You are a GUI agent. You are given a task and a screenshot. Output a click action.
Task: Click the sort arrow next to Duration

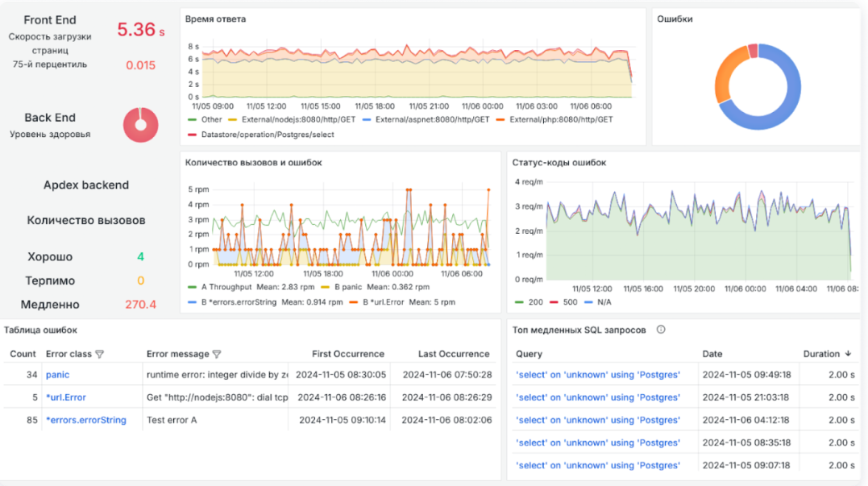(848, 354)
